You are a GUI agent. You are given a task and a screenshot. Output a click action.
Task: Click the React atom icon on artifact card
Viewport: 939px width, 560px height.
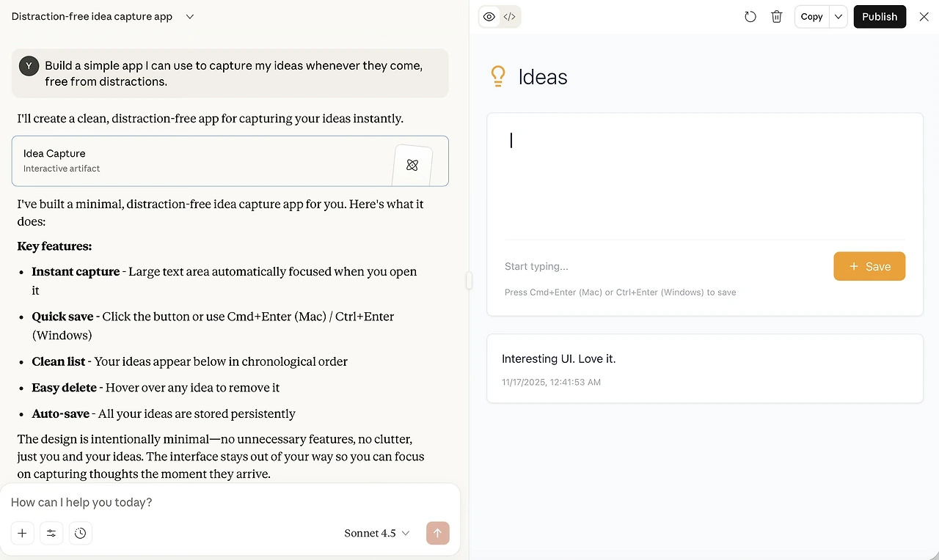tap(412, 165)
